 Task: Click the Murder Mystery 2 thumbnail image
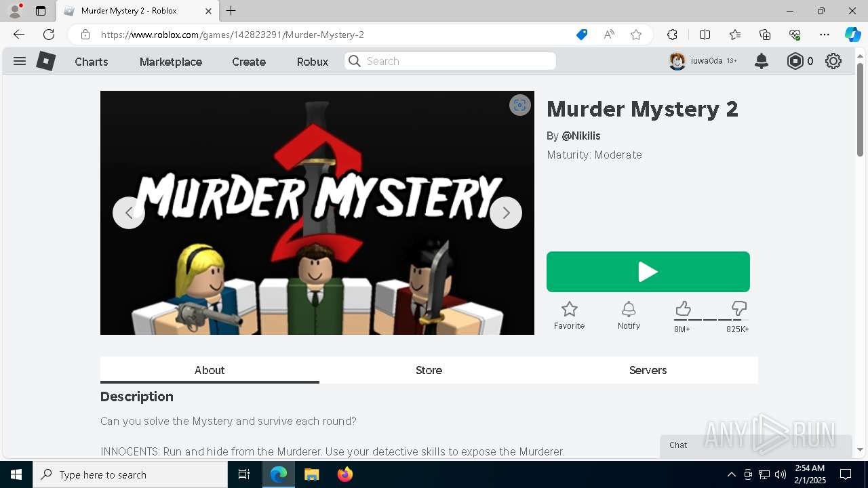pos(317,213)
